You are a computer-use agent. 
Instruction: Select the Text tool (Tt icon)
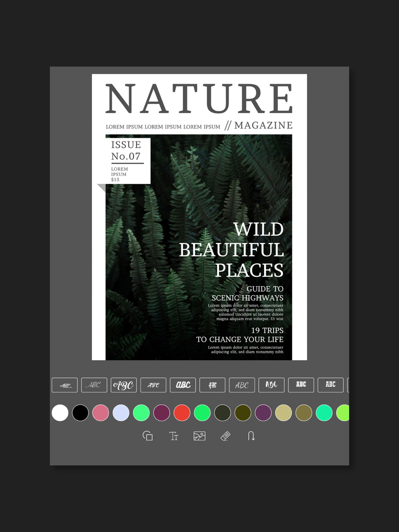(x=174, y=436)
